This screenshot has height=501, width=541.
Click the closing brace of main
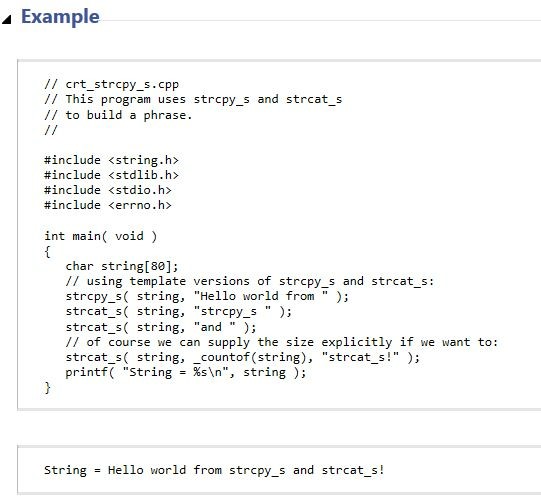click(48, 388)
